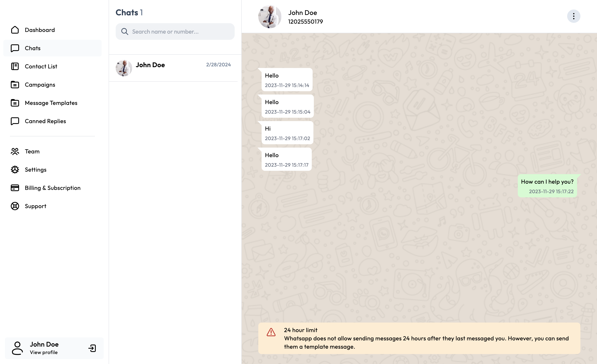Open Support using the life-ring icon
The image size is (597, 364).
point(15,206)
